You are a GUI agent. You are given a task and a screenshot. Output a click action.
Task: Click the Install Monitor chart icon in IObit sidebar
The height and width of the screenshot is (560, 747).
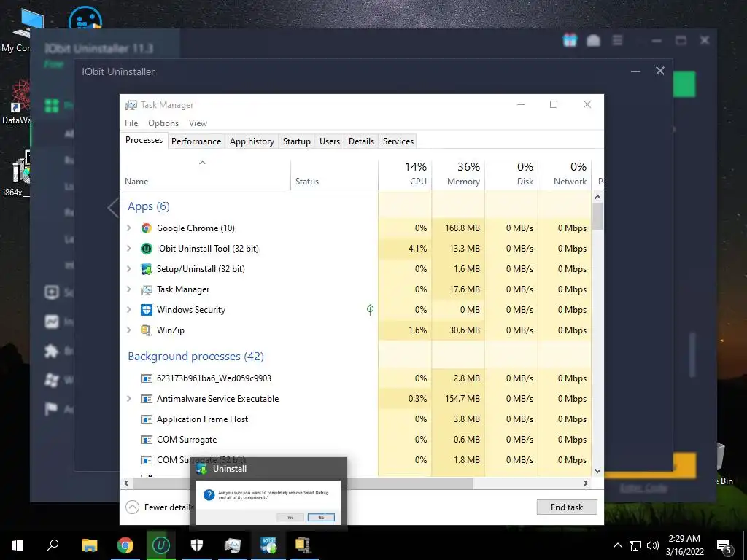52,322
